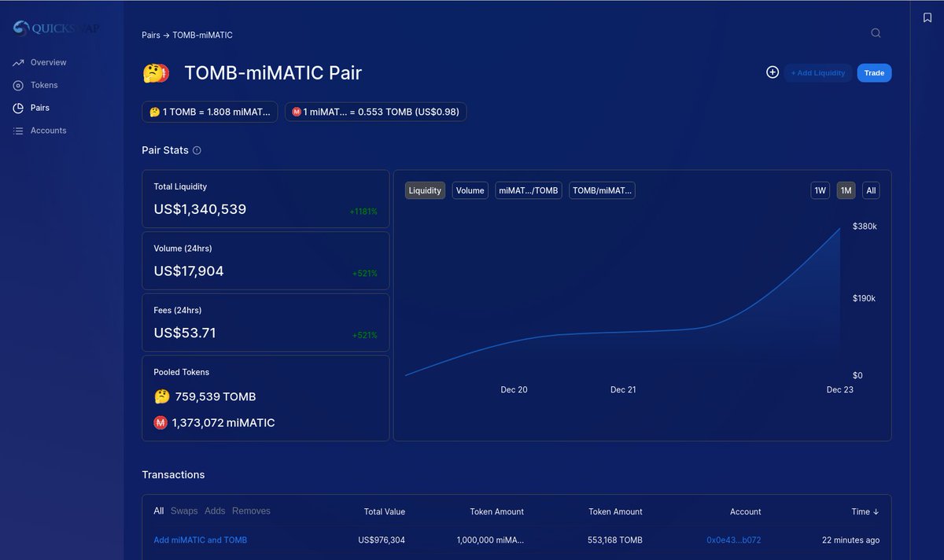Click the US$976,304 transaction value
944x560 pixels.
point(382,540)
